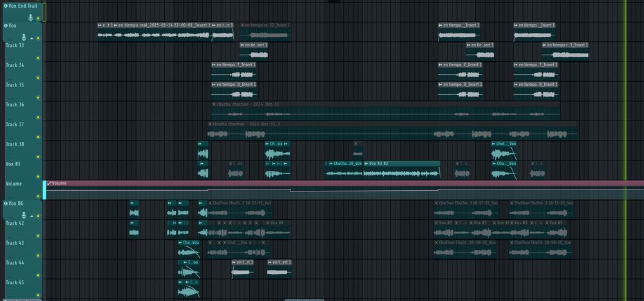Viewport: 644px width, 301px height.
Task: Select the Track 38 header
Action: pos(22,150)
